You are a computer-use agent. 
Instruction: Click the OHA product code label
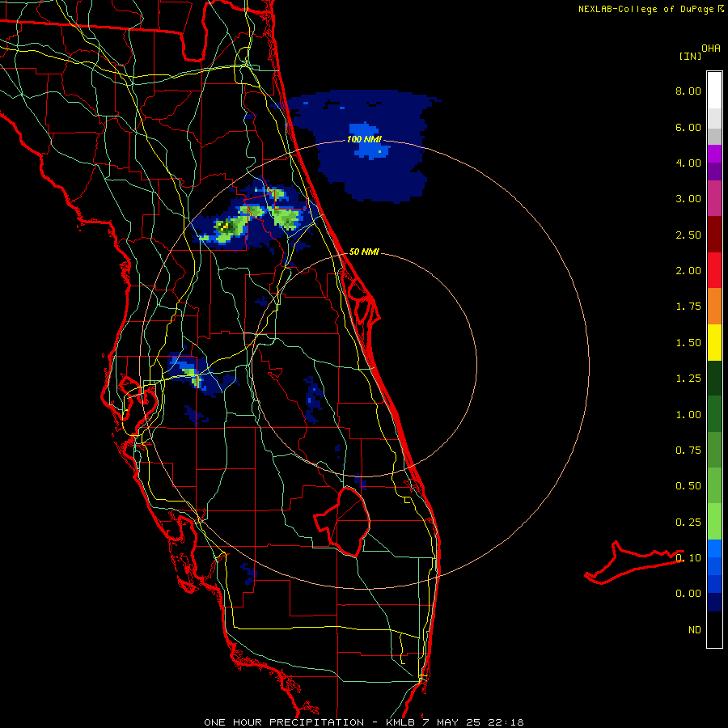click(711, 49)
